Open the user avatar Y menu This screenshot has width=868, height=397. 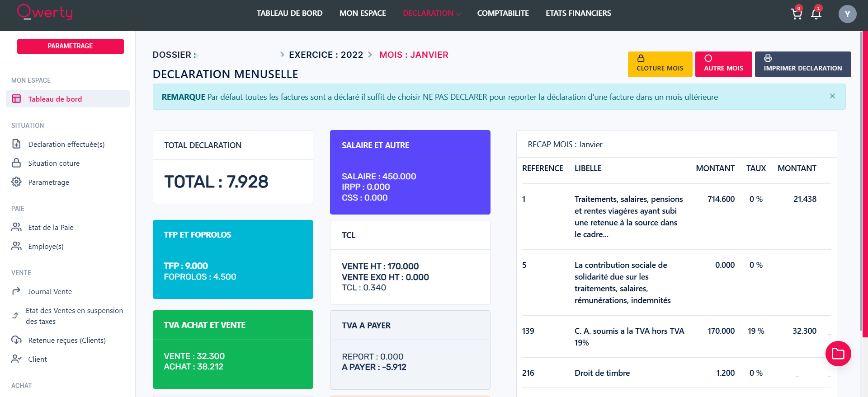847,14
